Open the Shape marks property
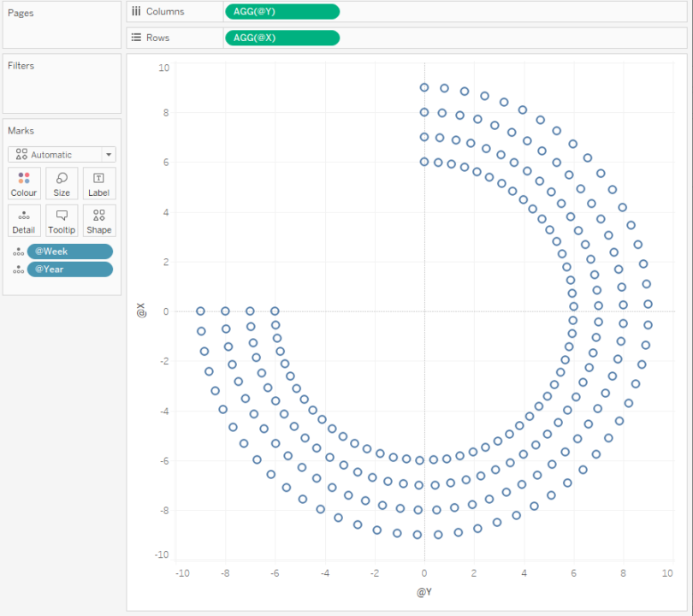The width and height of the screenshot is (693, 616). click(x=98, y=221)
